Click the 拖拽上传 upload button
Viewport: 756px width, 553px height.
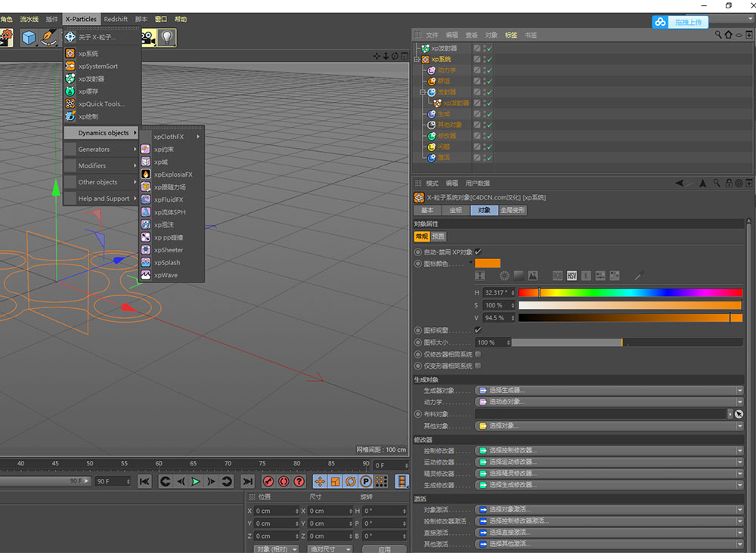(x=688, y=22)
